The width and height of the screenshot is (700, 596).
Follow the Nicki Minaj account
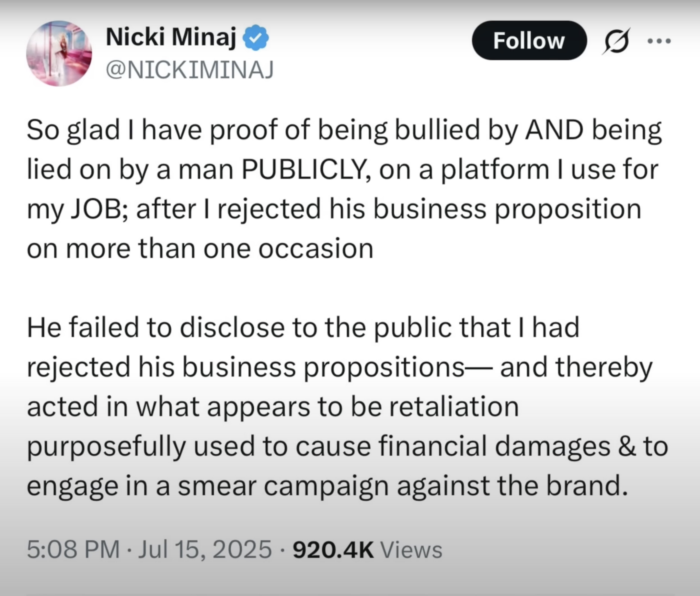(x=529, y=40)
